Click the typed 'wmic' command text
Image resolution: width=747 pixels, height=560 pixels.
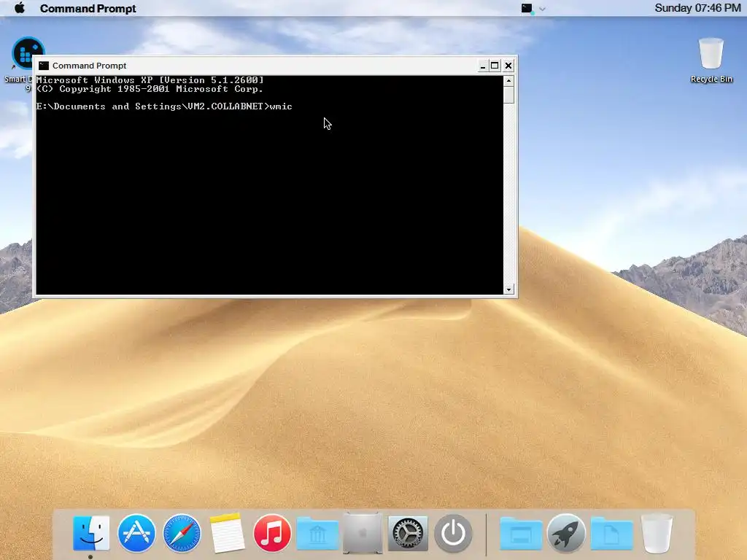coord(281,106)
